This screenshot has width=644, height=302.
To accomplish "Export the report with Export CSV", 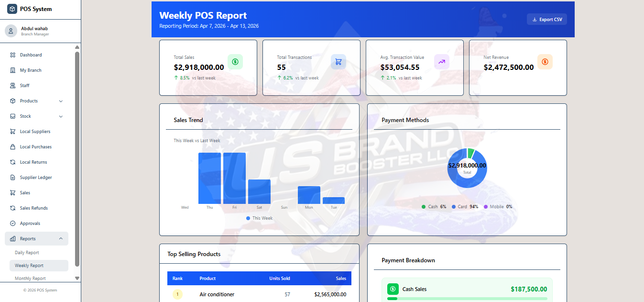I will pyautogui.click(x=546, y=20).
